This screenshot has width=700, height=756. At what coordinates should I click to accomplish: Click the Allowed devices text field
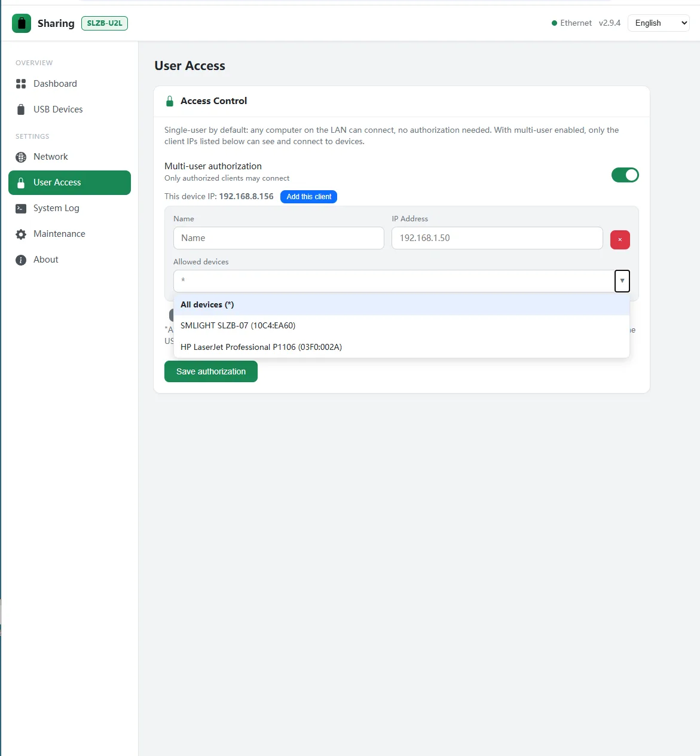tap(394, 281)
